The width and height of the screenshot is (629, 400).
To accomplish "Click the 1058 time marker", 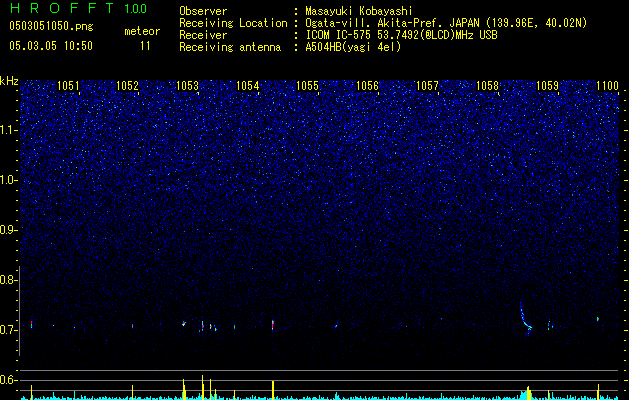I will pyautogui.click(x=487, y=85).
